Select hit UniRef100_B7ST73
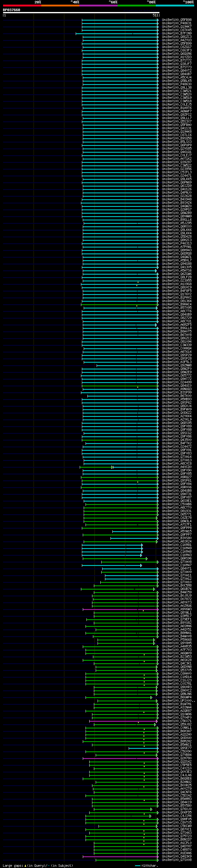The height and width of the screenshot is (868, 197). pyautogui.click(x=177, y=67)
